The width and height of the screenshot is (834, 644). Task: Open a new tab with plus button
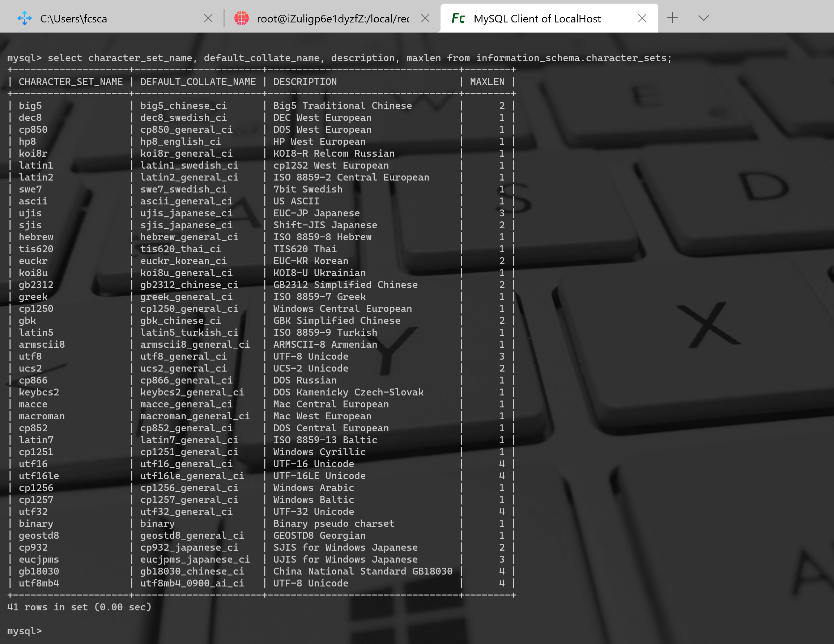click(672, 18)
